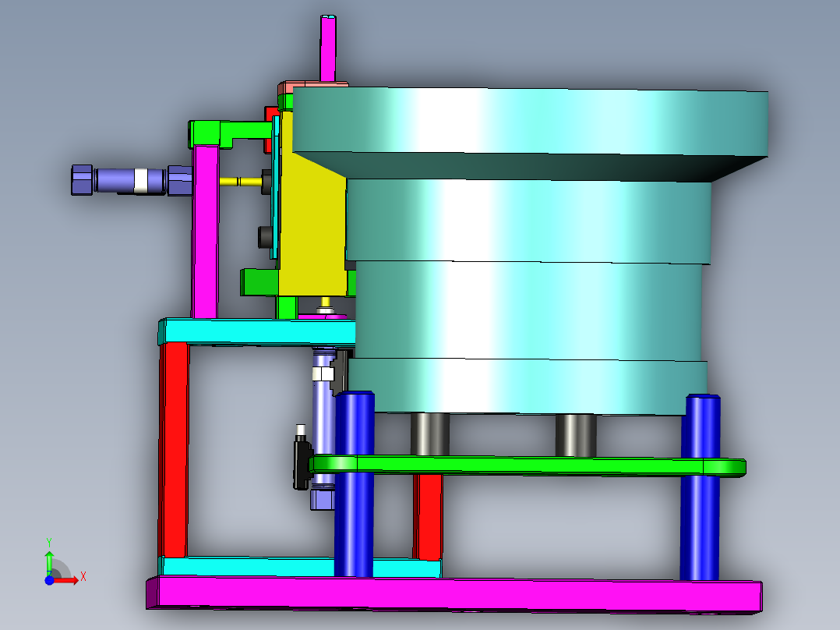Select the purple hex nut below the vertical cylinder
The image size is (840, 630).
coord(323,499)
